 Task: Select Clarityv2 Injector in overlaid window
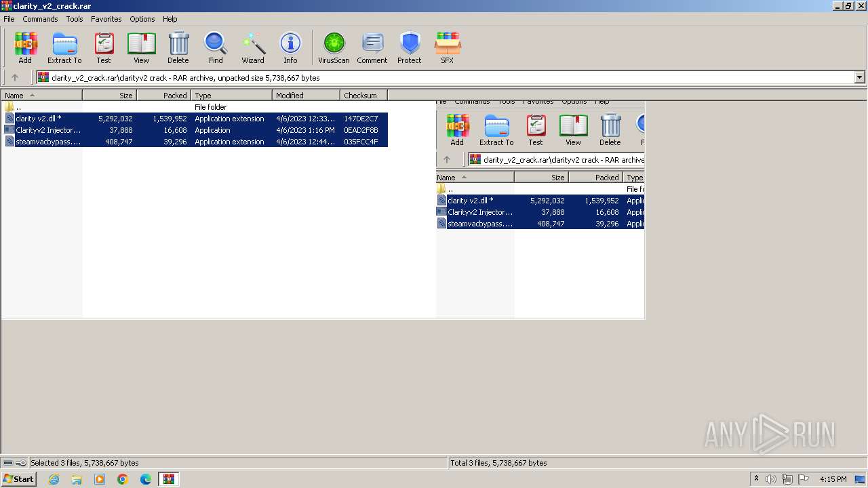pyautogui.click(x=540, y=212)
